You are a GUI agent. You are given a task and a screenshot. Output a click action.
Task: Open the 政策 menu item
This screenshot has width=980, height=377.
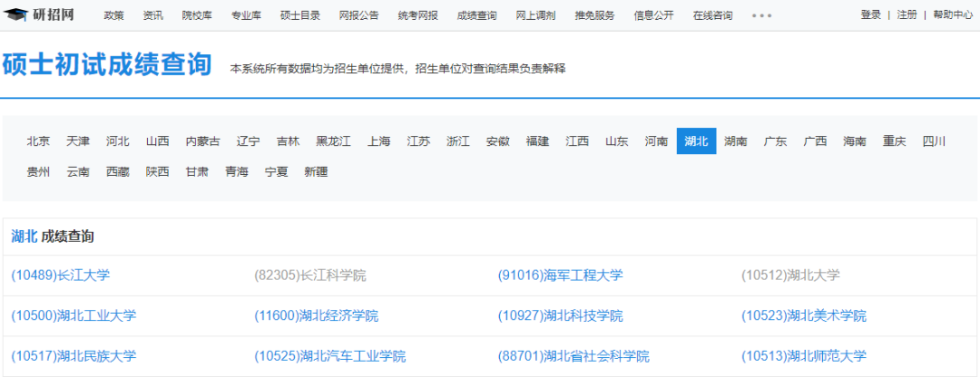click(x=113, y=15)
